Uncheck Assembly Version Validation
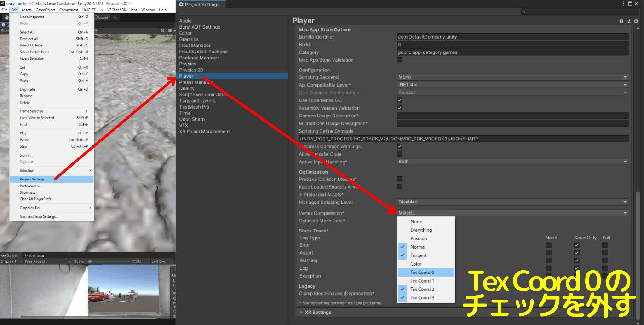The height and width of the screenshot is (325, 644). coord(400,108)
